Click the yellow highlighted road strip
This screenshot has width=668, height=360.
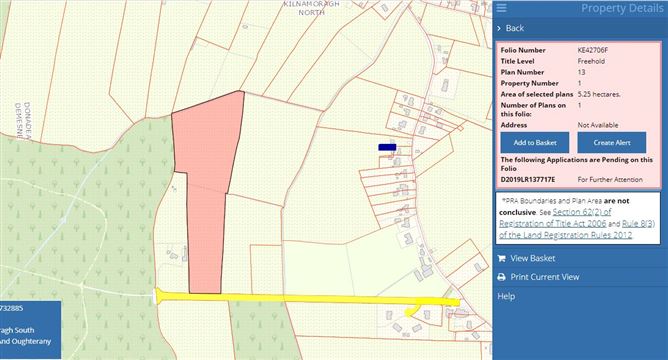pyautogui.click(x=307, y=297)
